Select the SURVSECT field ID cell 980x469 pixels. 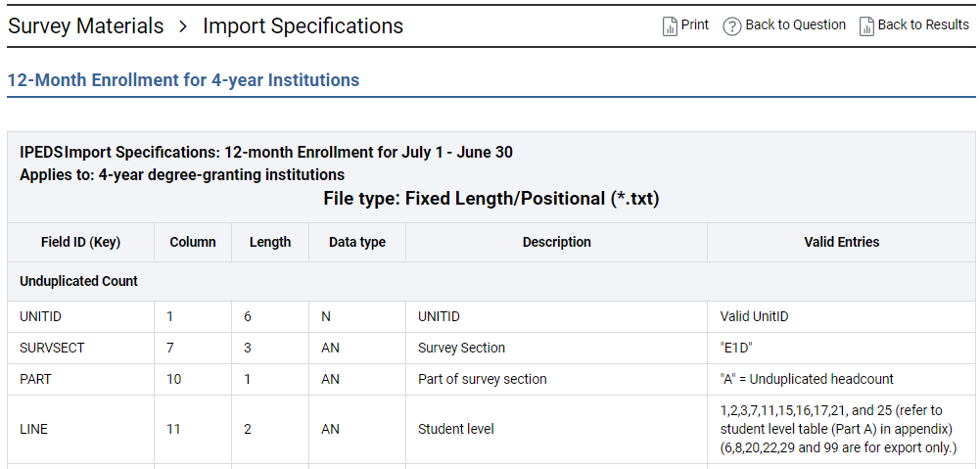[52, 348]
